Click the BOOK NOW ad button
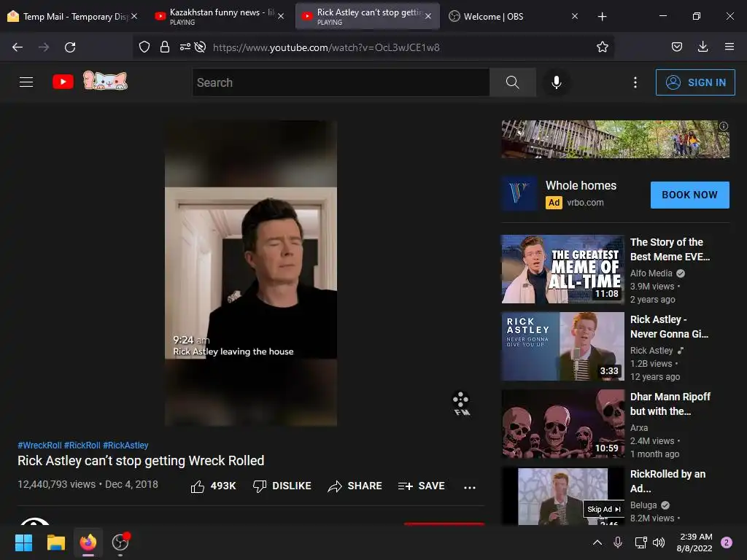This screenshot has height=560, width=747. pyautogui.click(x=689, y=195)
